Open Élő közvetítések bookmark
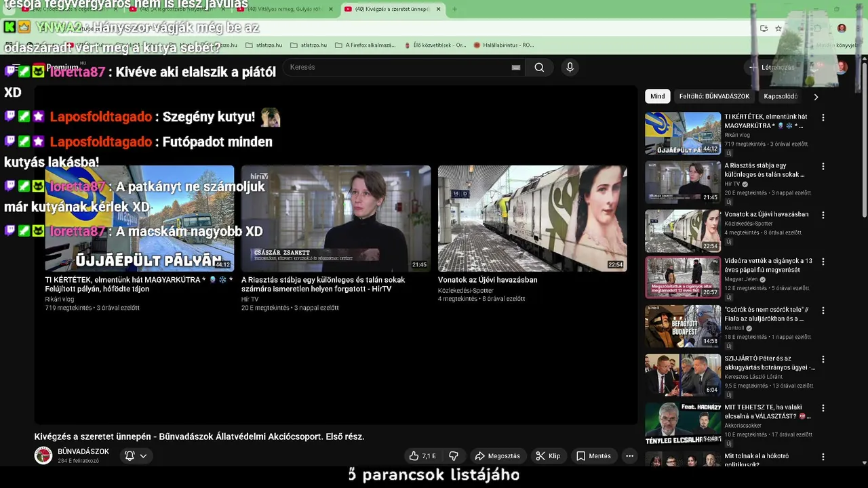The image size is (868, 488). tap(435, 45)
